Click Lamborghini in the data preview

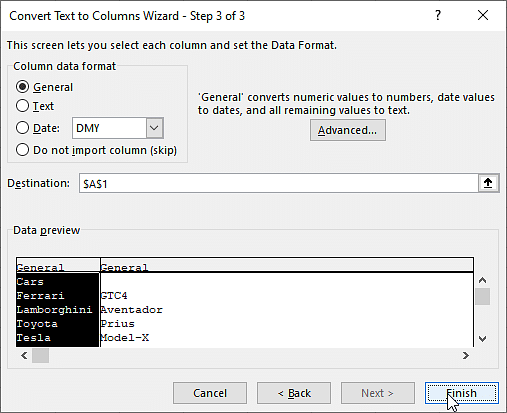[x=54, y=310]
